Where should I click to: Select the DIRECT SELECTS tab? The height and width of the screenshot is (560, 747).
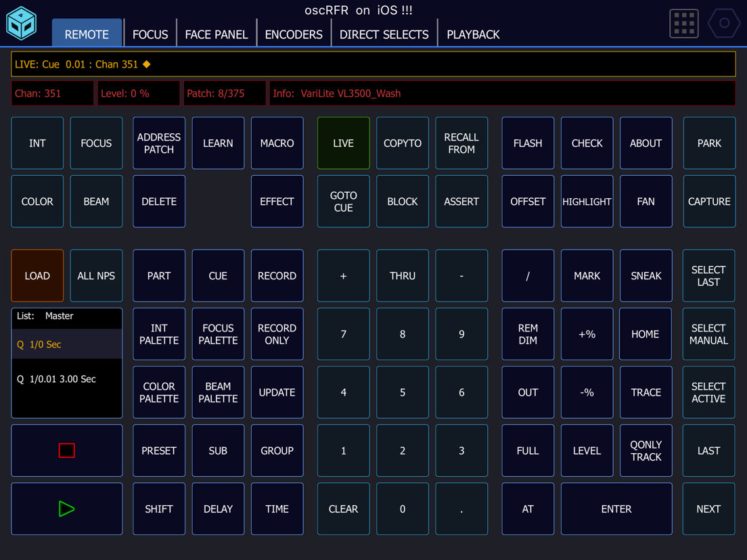(384, 34)
